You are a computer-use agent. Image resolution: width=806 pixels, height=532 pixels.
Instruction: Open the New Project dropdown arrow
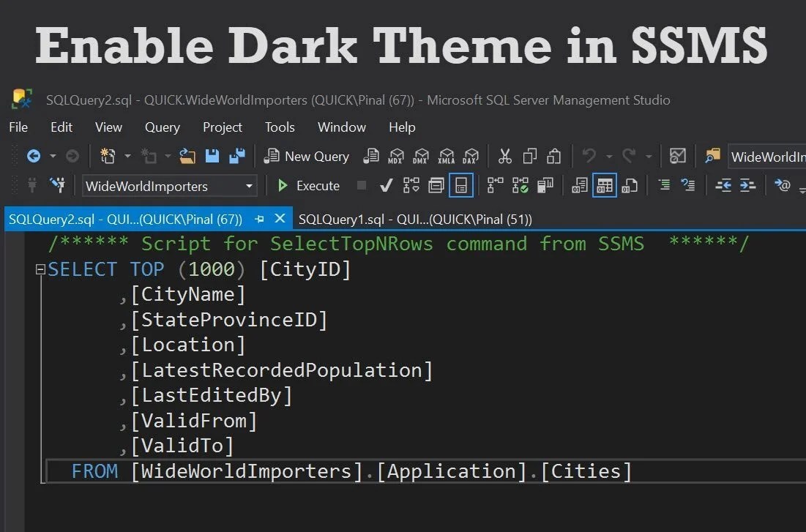click(127, 157)
